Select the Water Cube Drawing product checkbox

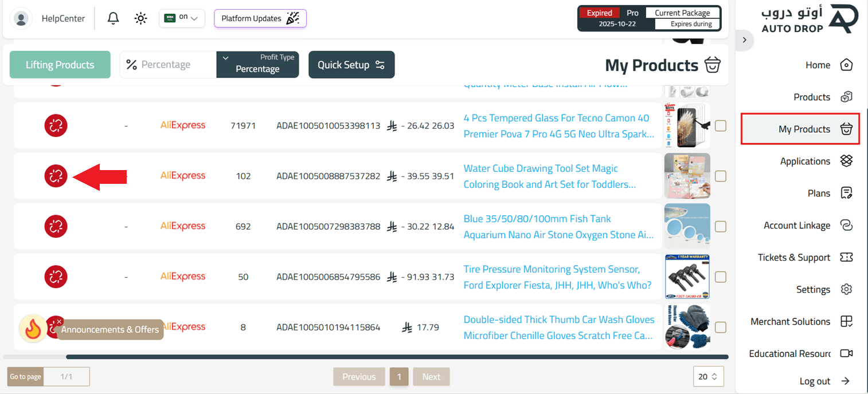pyautogui.click(x=721, y=176)
